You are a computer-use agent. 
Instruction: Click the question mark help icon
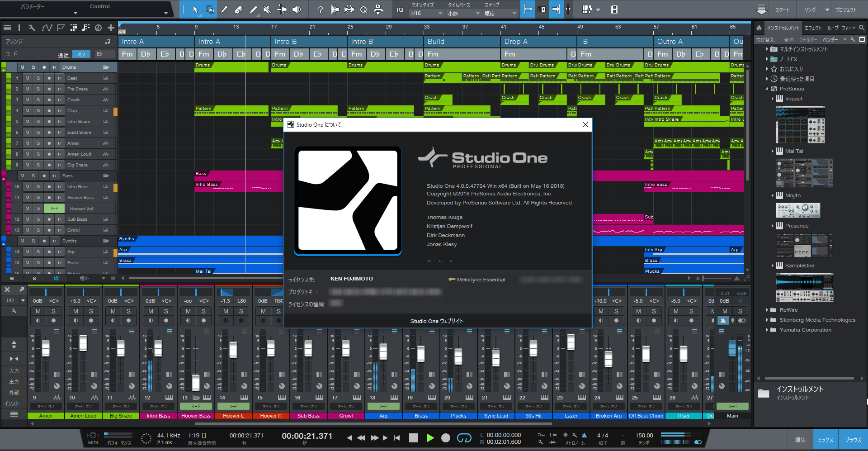click(x=321, y=9)
